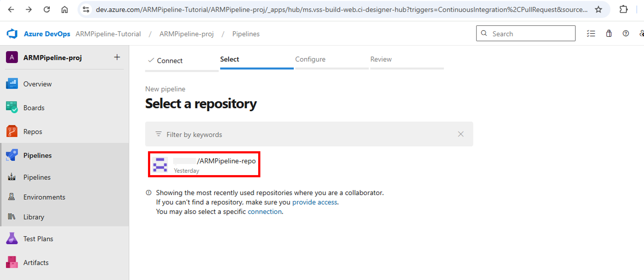Image resolution: width=644 pixels, height=280 pixels.
Task: Open the Test Plans section
Action: click(x=38, y=238)
